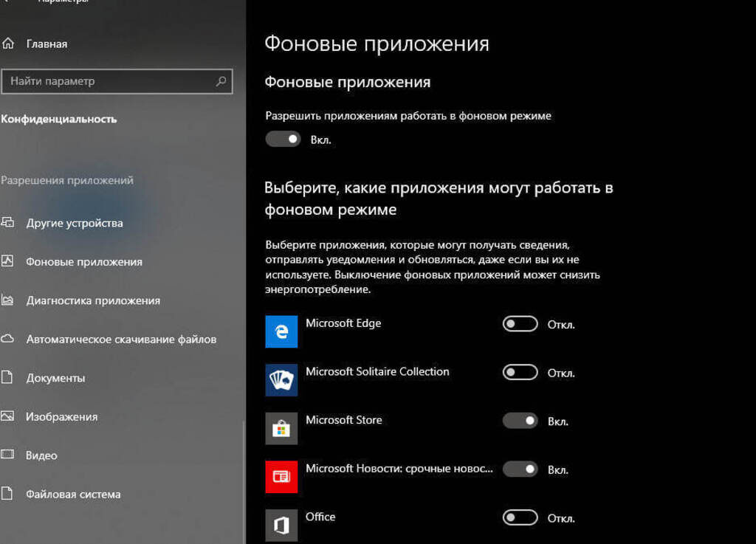This screenshot has height=544, width=756.
Task: Click the cloud icon for automatic downloads
Action: point(7,339)
